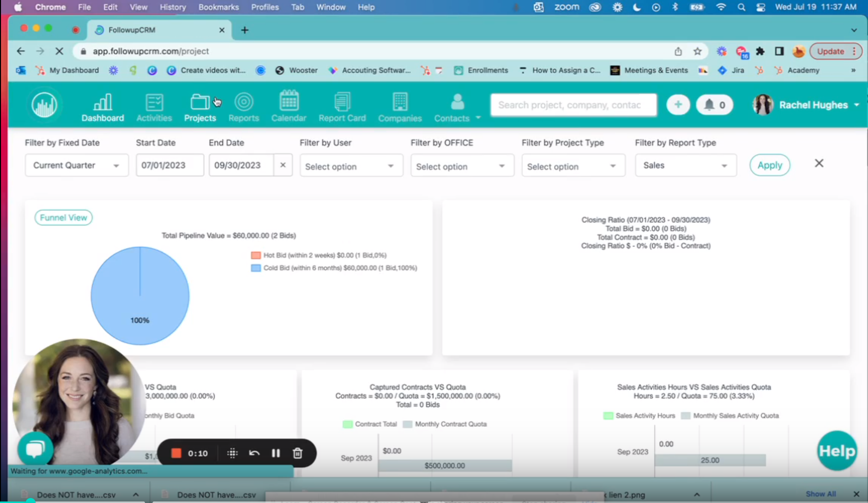Open the Projects section
This screenshot has height=503, width=868.
coord(200,106)
